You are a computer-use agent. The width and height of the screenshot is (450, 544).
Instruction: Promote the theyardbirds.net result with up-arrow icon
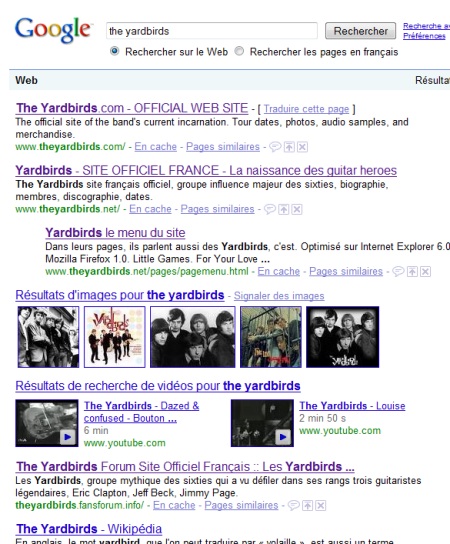[x=283, y=210]
